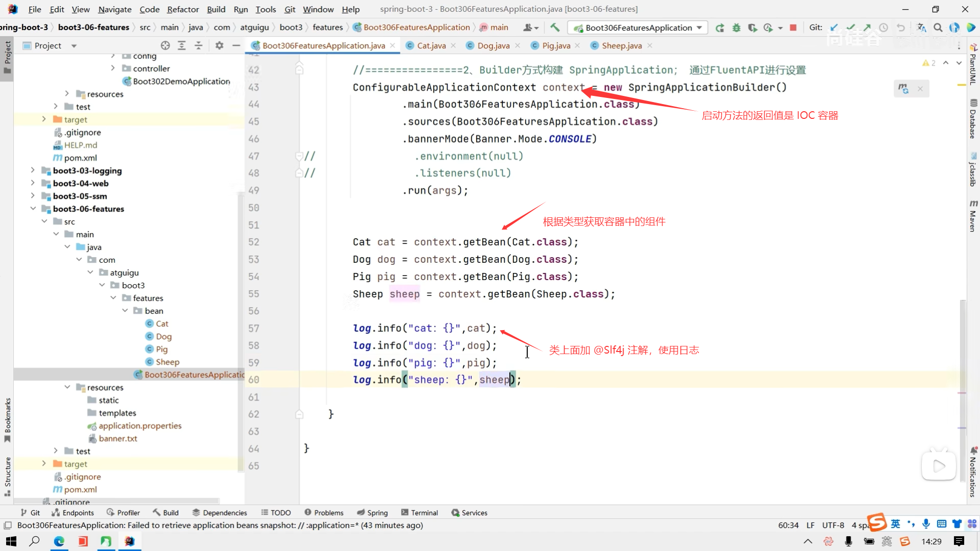Click the Debug bug icon in toolbar

click(736, 28)
